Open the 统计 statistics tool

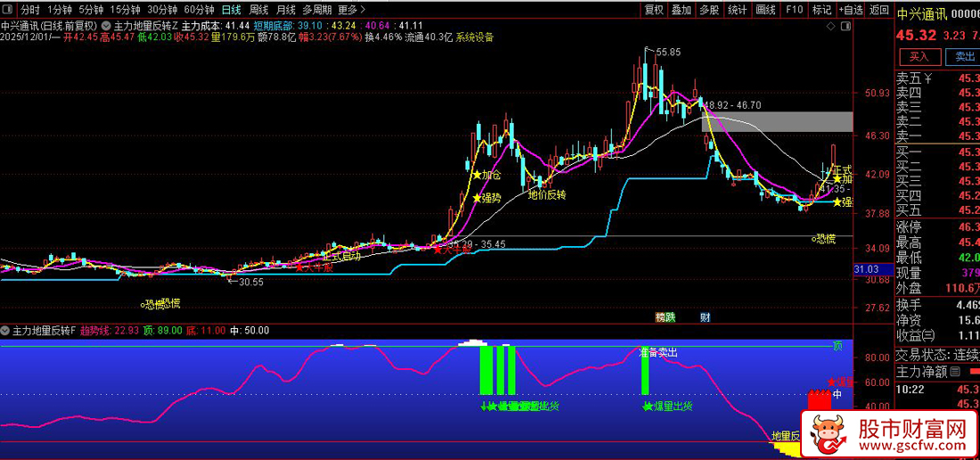738,10
